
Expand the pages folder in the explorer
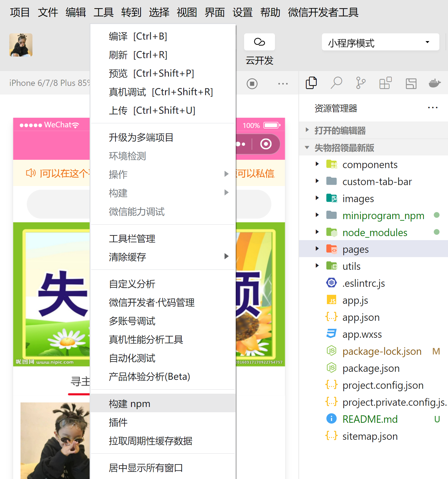click(317, 248)
